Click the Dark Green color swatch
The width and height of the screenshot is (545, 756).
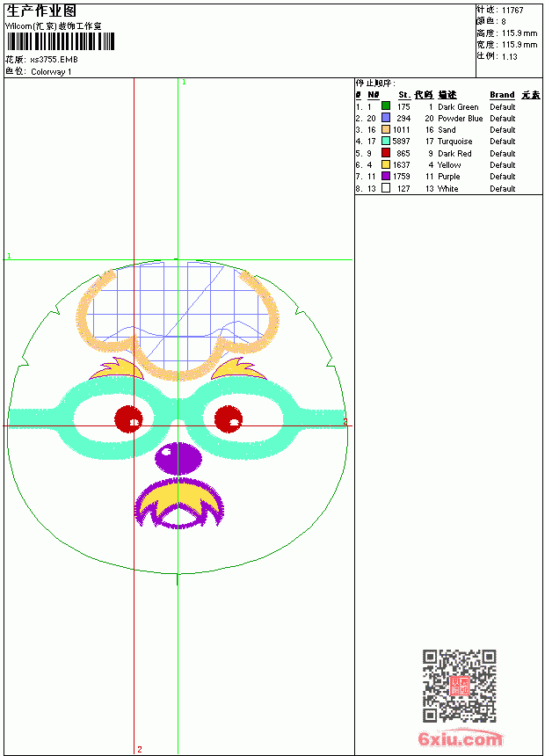click(x=386, y=105)
